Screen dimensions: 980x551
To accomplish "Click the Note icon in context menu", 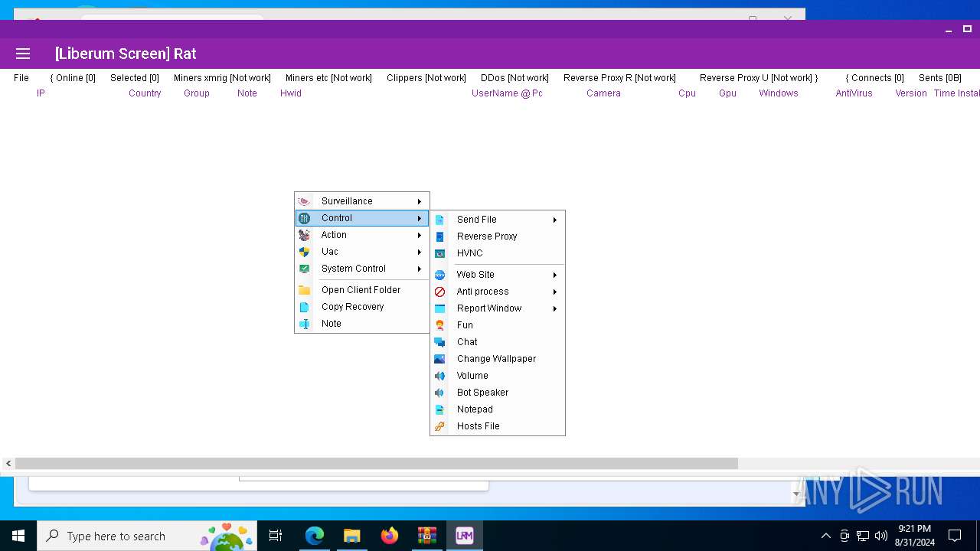I will (x=304, y=324).
